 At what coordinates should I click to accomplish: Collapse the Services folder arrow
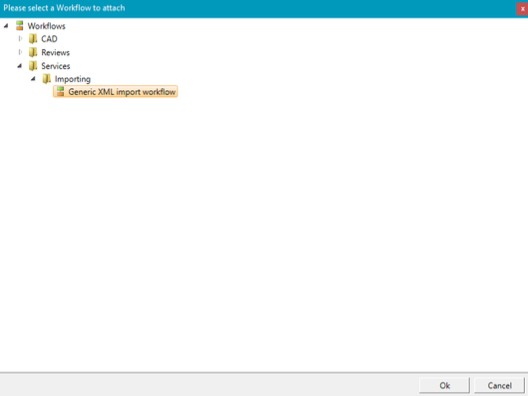[20, 66]
